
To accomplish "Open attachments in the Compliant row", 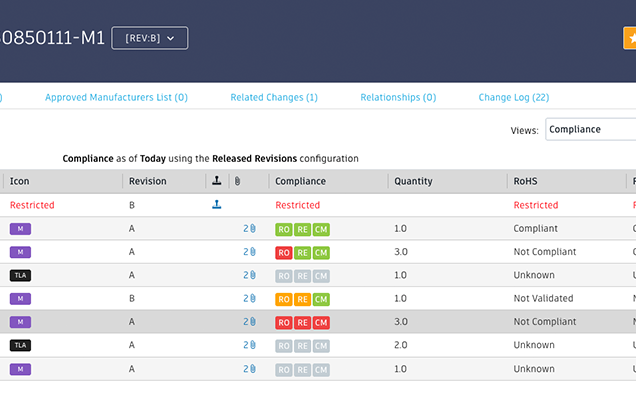I will [x=249, y=228].
